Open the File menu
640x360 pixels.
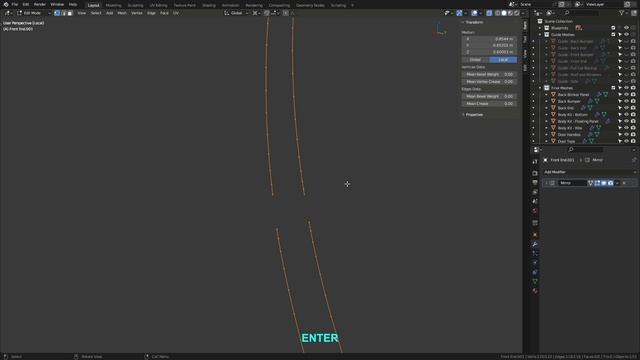[x=15, y=4]
